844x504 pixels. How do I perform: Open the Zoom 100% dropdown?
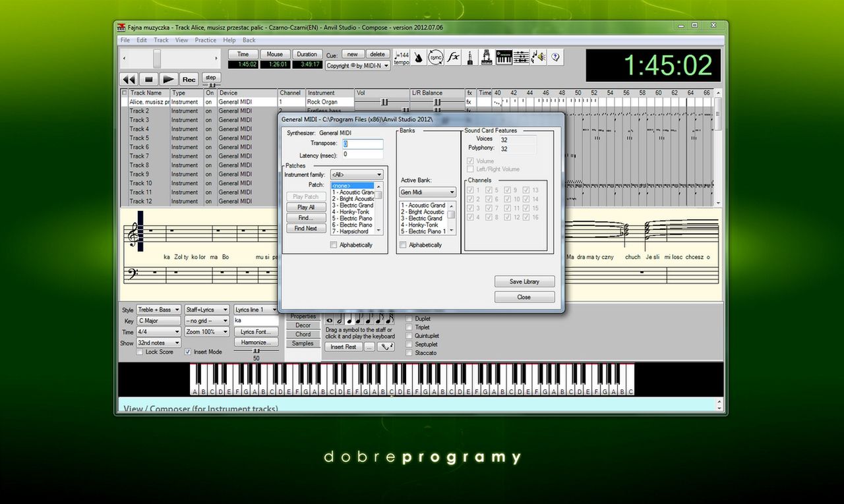pyautogui.click(x=207, y=332)
